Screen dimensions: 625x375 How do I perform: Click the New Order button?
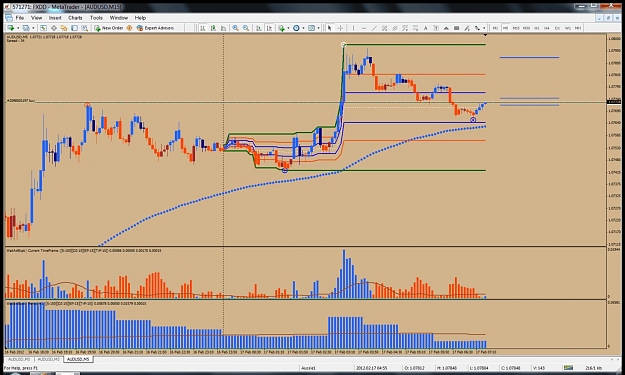pyautogui.click(x=109, y=28)
